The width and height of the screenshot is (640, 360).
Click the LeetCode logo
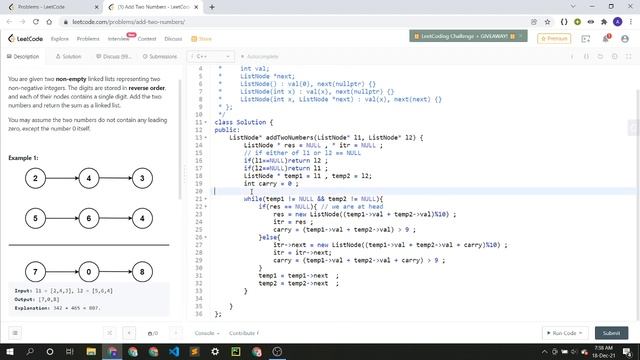(25, 39)
